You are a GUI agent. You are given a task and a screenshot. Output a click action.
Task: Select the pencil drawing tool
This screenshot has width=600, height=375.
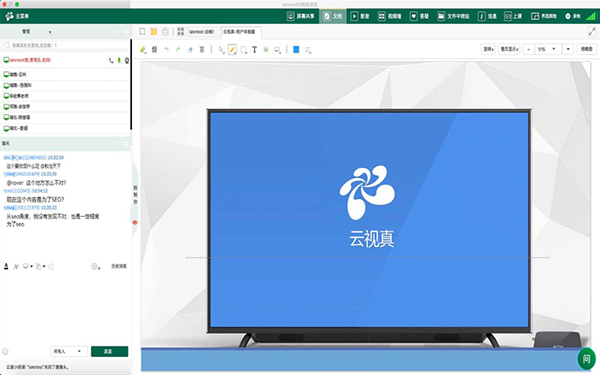[x=232, y=49]
